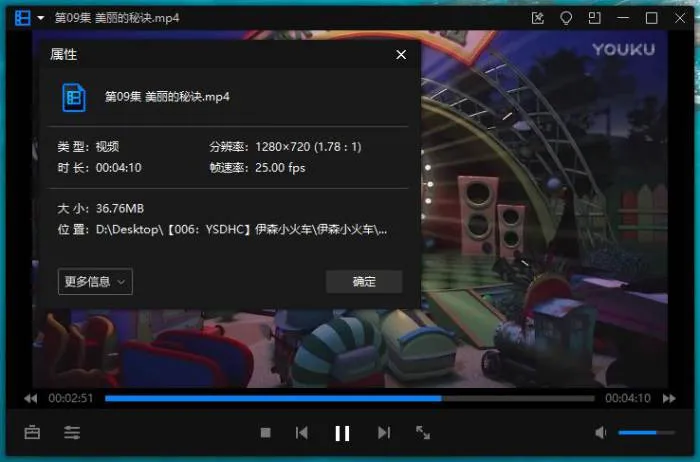Pause the video

click(x=342, y=433)
